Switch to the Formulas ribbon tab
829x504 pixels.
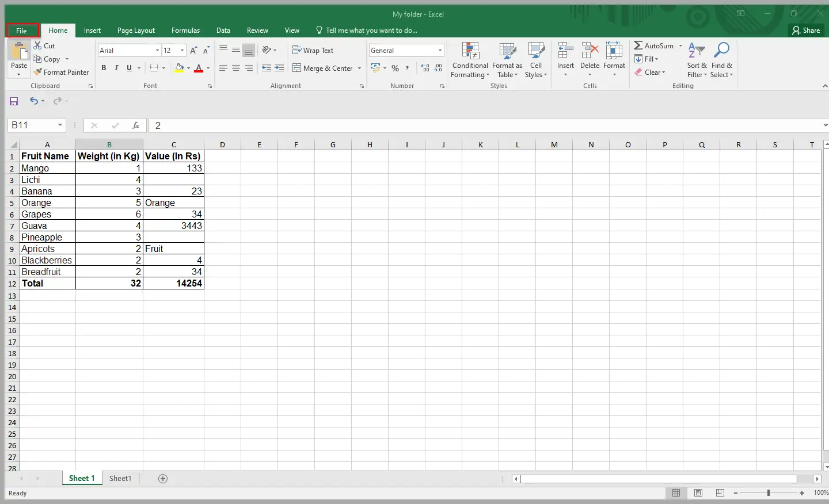pos(185,30)
